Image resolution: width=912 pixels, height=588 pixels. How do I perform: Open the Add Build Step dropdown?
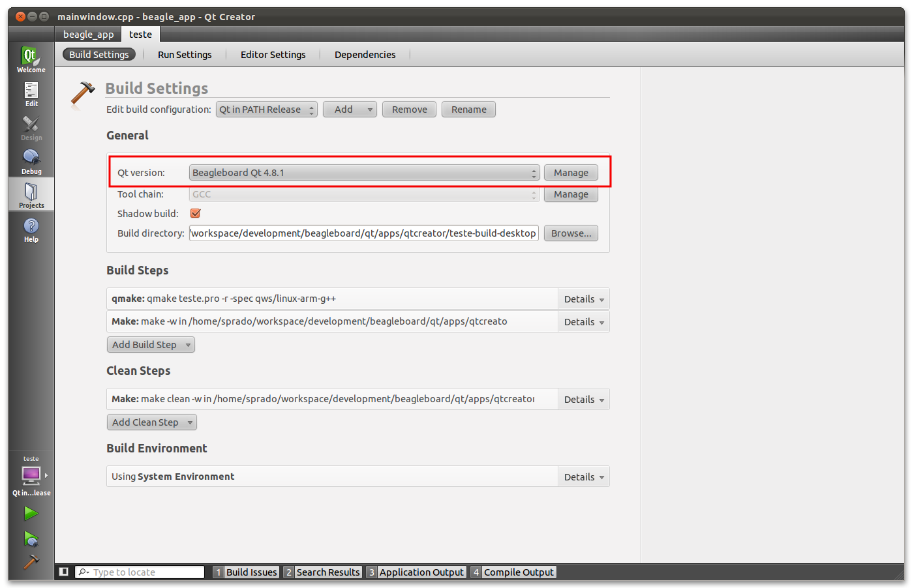tap(151, 345)
